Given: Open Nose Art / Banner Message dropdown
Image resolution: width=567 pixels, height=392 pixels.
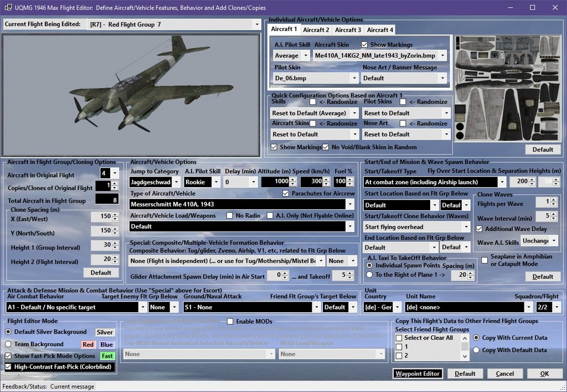Looking at the screenshot, I should 442,78.
